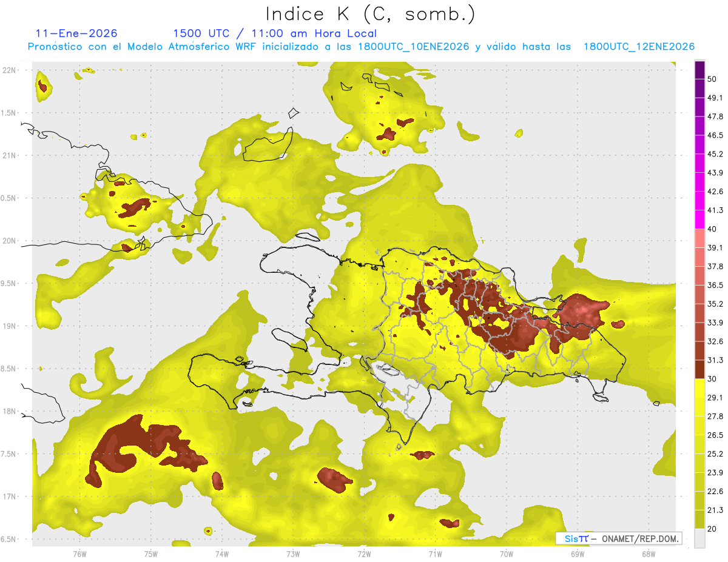Click the colorbar value 20
Screen dimensions: 728x562
coord(712,529)
